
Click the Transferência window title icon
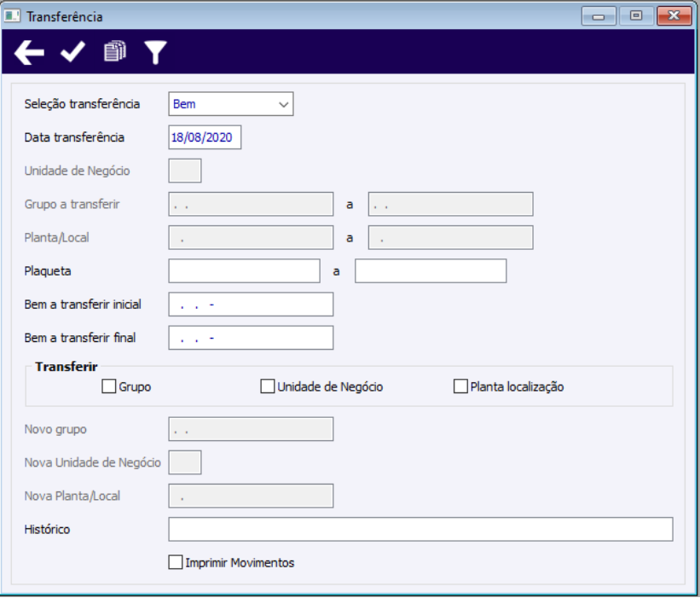[12, 16]
